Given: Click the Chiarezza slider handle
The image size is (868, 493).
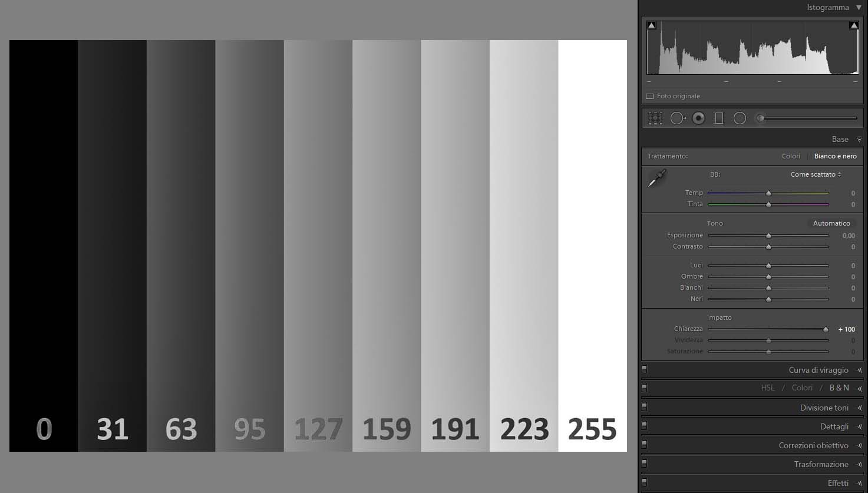Looking at the screenshot, I should tap(826, 329).
